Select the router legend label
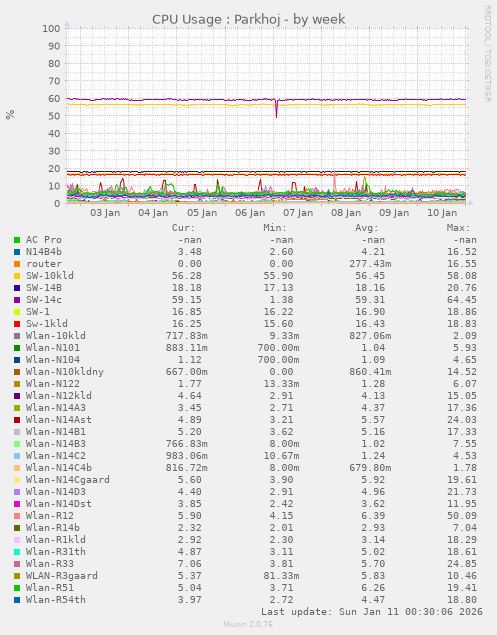This screenshot has height=635, width=497. pyautogui.click(x=44, y=264)
